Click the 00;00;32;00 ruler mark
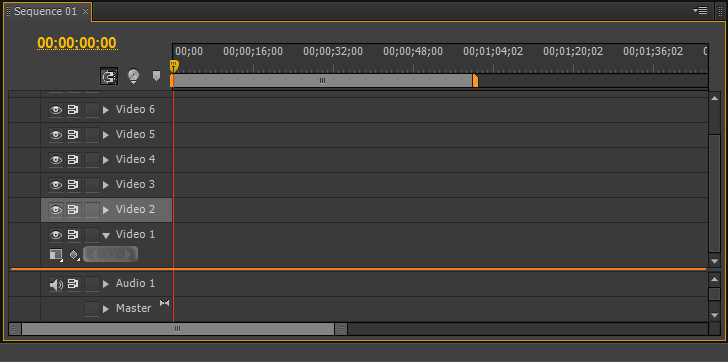The width and height of the screenshot is (728, 362). click(x=333, y=52)
